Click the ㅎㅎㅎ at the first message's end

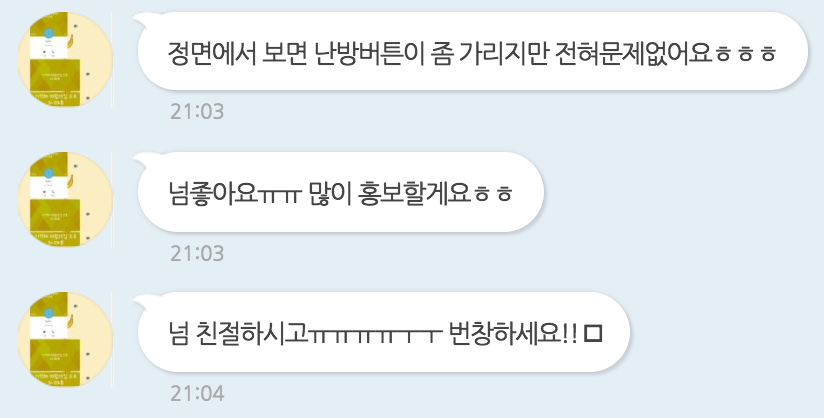click(745, 54)
